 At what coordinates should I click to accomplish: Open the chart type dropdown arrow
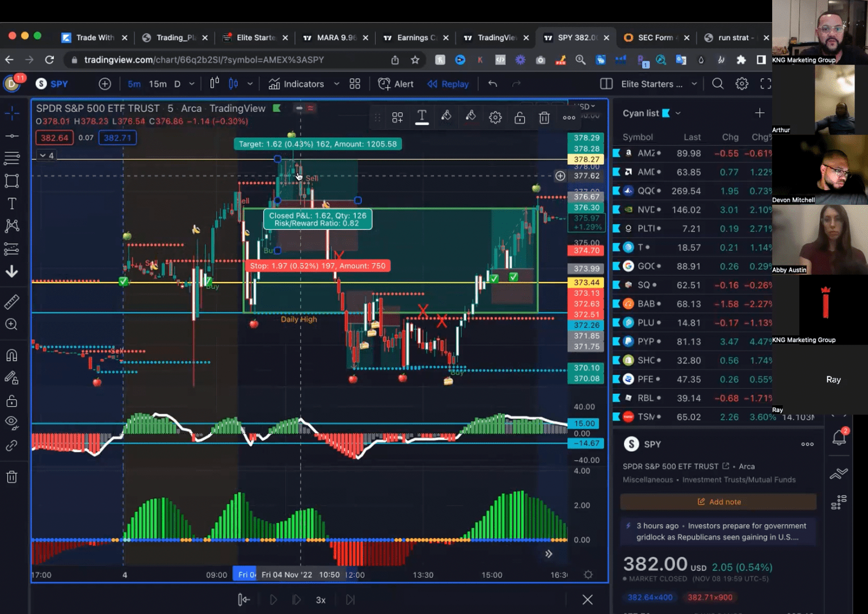[250, 84]
